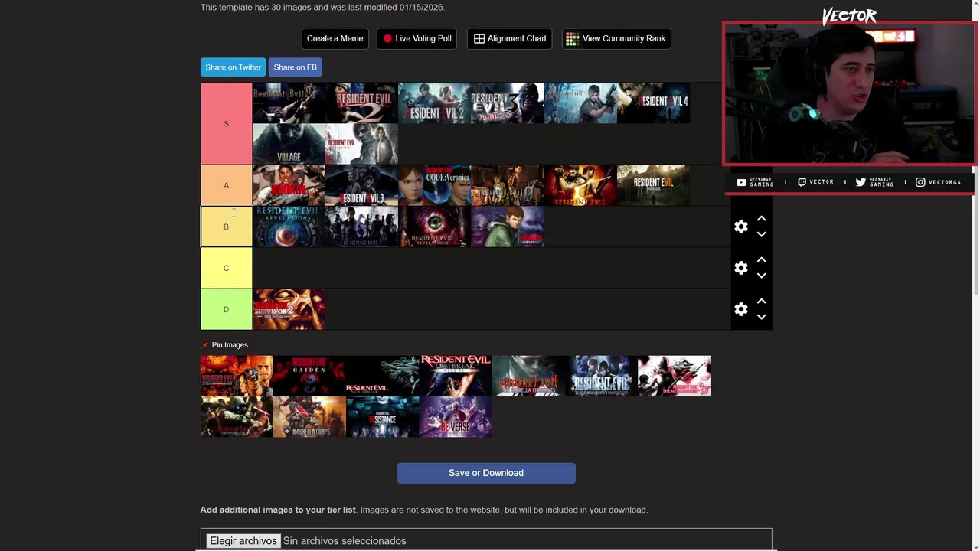Click the Pin Images pushpin icon
Viewport: 980px width, 551px height.
204,345
